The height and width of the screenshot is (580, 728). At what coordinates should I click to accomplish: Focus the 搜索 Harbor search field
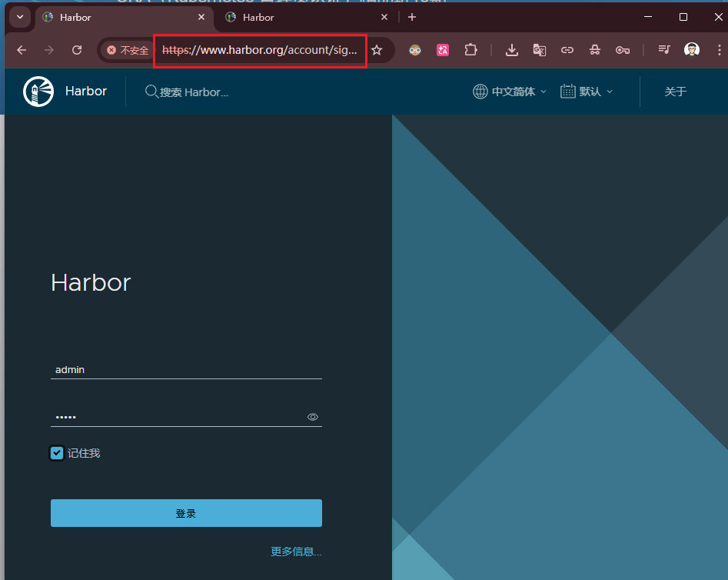(194, 92)
